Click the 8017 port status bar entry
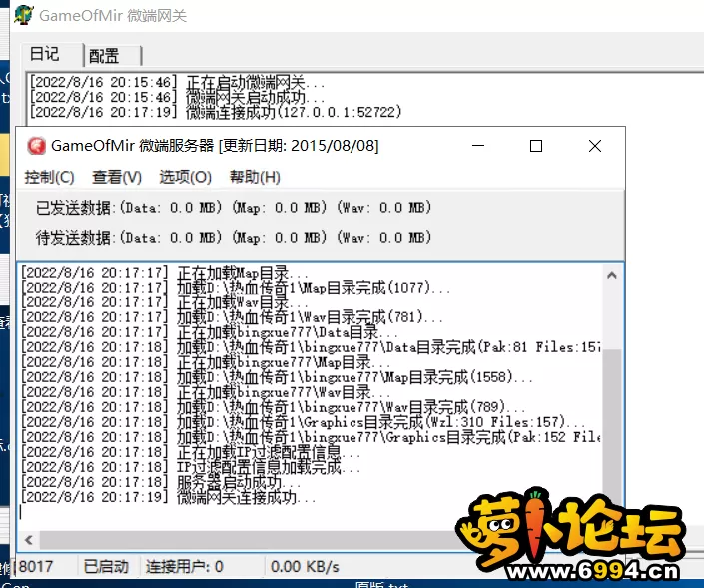 pyautogui.click(x=35, y=567)
